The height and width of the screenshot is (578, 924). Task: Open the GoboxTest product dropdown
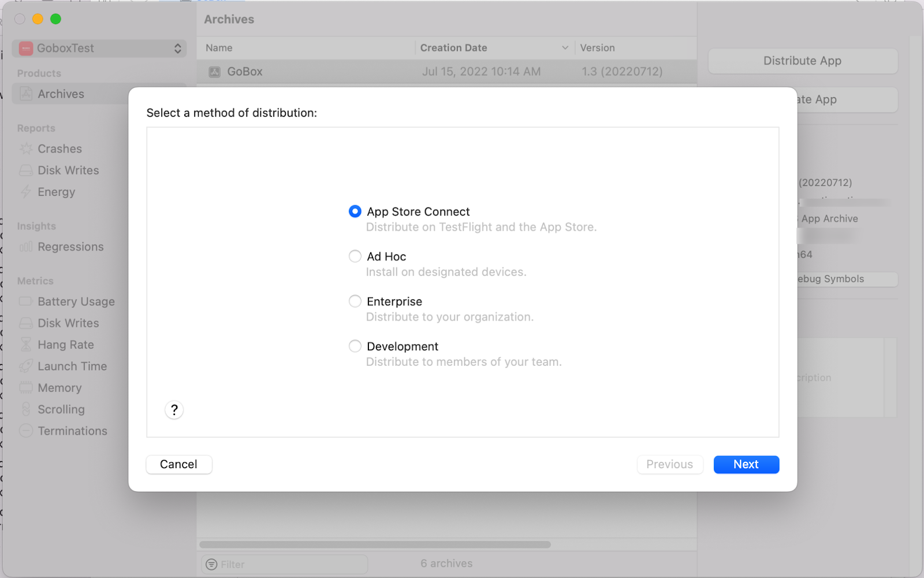tap(99, 49)
